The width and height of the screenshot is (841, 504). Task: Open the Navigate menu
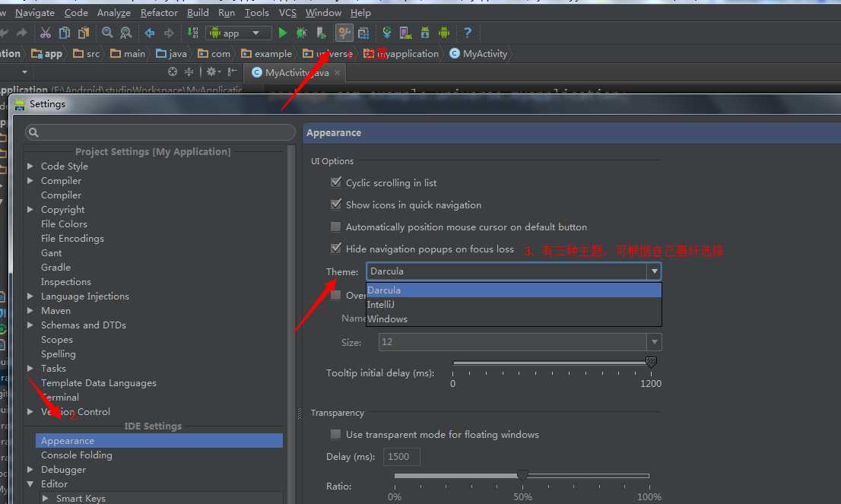[35, 12]
